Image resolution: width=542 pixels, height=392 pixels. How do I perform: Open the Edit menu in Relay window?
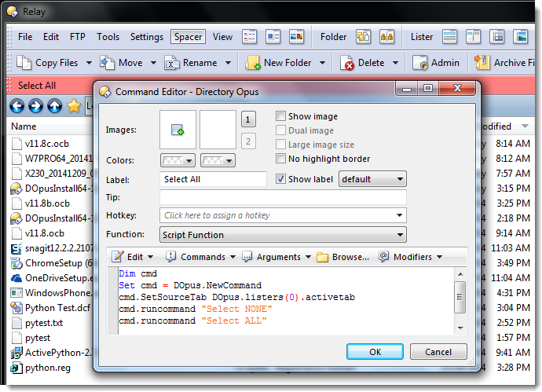[51, 37]
